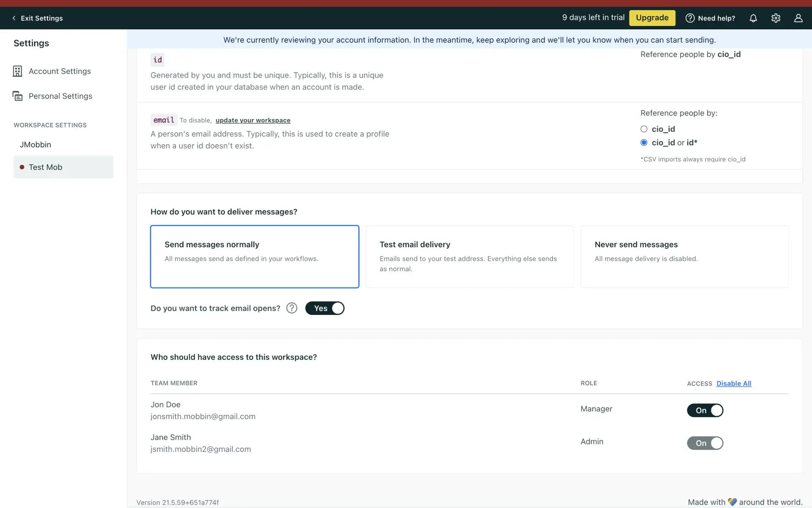This screenshot has width=812, height=508.
Task: Toggle the track email opens switch
Action: click(325, 308)
